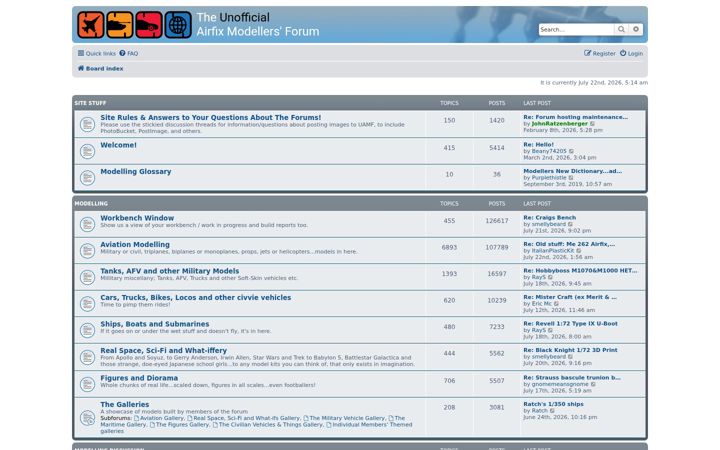Open the Welcome! forum

click(x=118, y=145)
